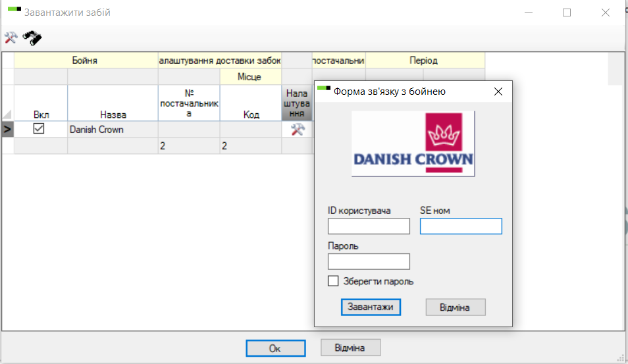The height and width of the screenshot is (364, 628).
Task: Focus the SE ном input field
Action: [x=461, y=226]
